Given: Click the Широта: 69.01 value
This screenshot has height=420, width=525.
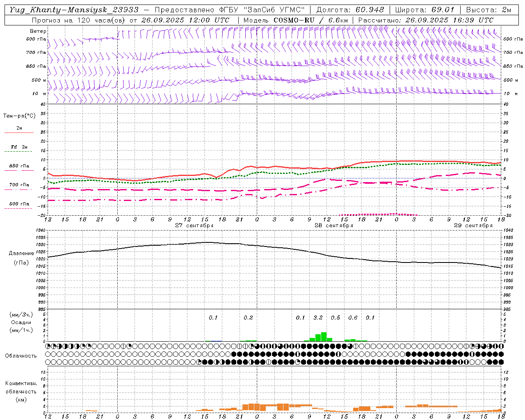Looking at the screenshot, I should pos(425,9).
